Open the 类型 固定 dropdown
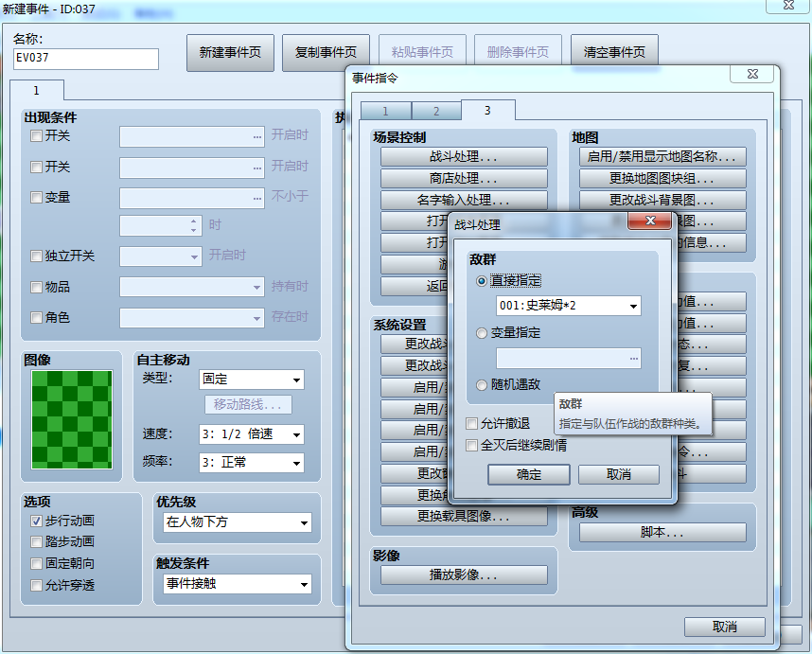This screenshot has width=812, height=654. coord(251,380)
